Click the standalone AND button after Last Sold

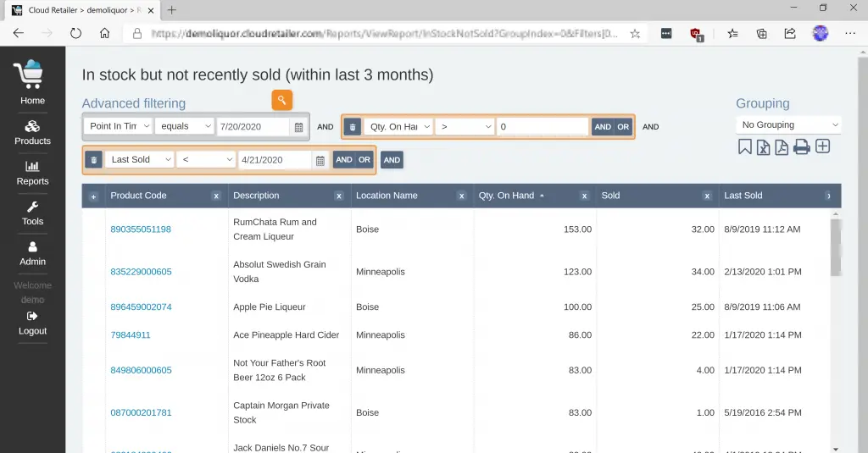pos(392,160)
